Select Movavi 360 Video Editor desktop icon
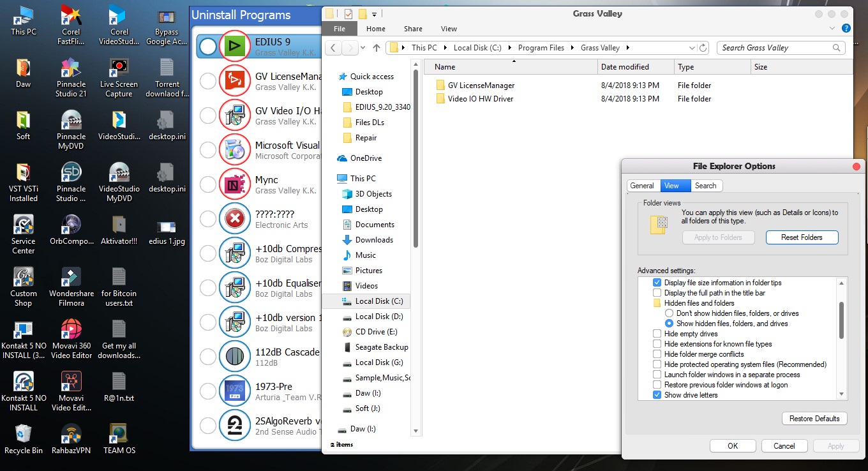Viewport: 868px width, 471px height. 71,338
